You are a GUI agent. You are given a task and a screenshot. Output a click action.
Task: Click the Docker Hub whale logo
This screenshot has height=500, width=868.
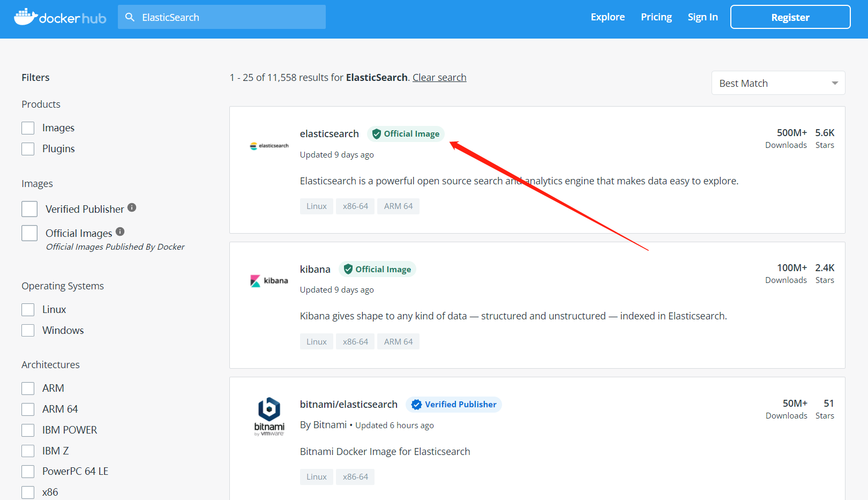pyautogui.click(x=60, y=17)
